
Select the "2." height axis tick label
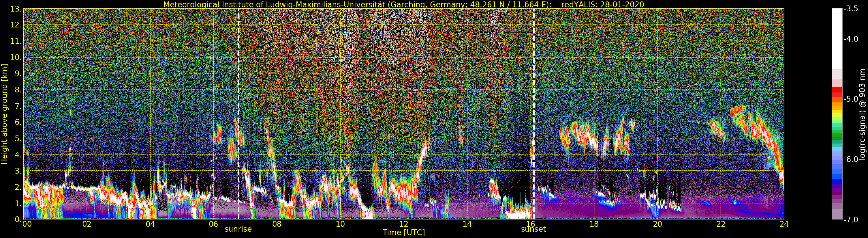pyautogui.click(x=18, y=187)
